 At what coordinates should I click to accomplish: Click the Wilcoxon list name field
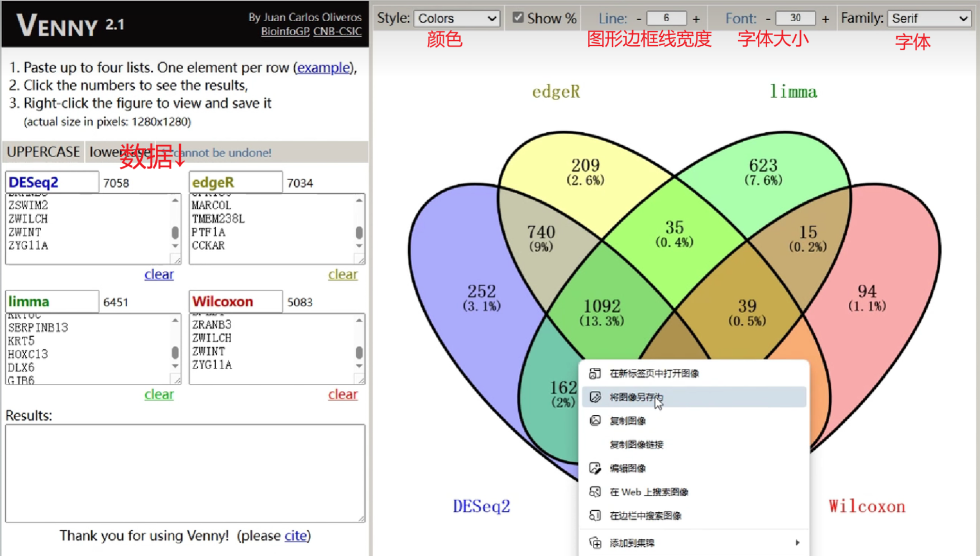coord(236,301)
